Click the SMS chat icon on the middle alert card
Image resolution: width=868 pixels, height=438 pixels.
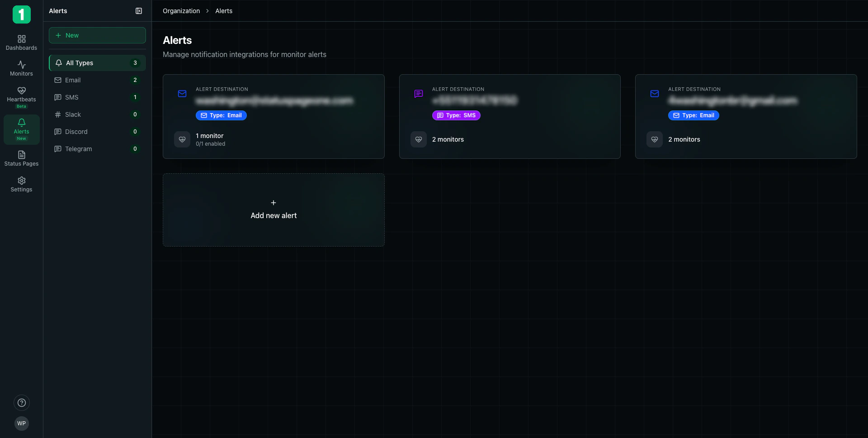pyautogui.click(x=418, y=94)
